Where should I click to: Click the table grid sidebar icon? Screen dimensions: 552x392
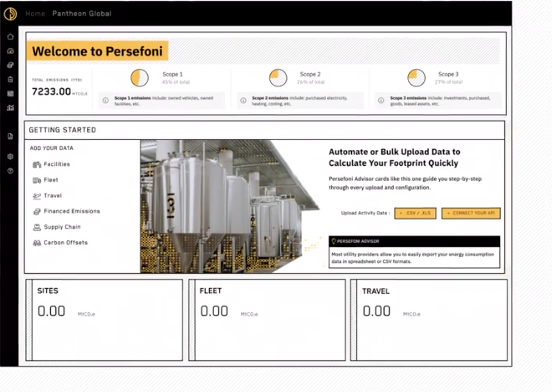(x=10, y=94)
